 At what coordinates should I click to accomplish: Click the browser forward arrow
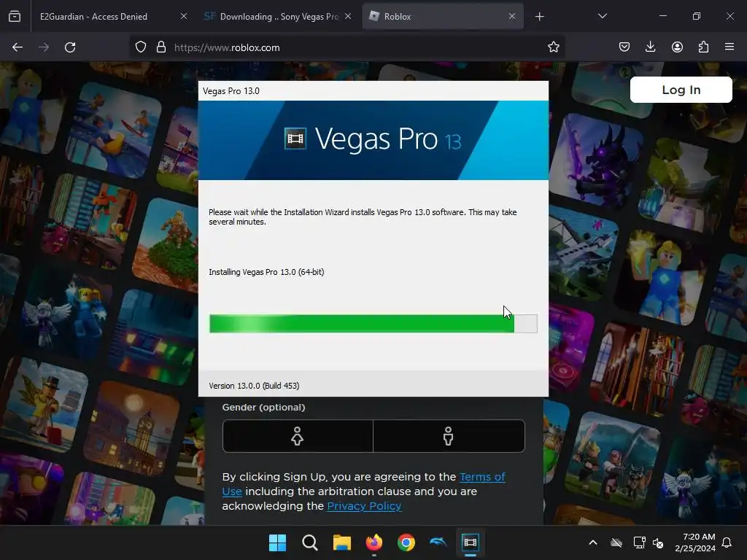pos(44,47)
